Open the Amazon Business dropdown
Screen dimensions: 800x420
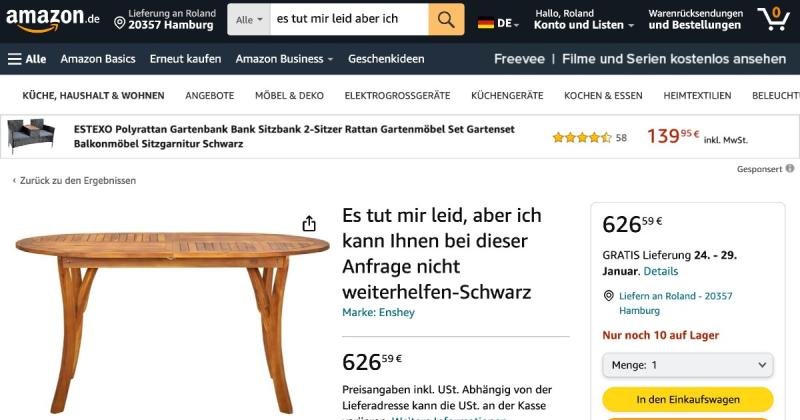[x=284, y=59]
